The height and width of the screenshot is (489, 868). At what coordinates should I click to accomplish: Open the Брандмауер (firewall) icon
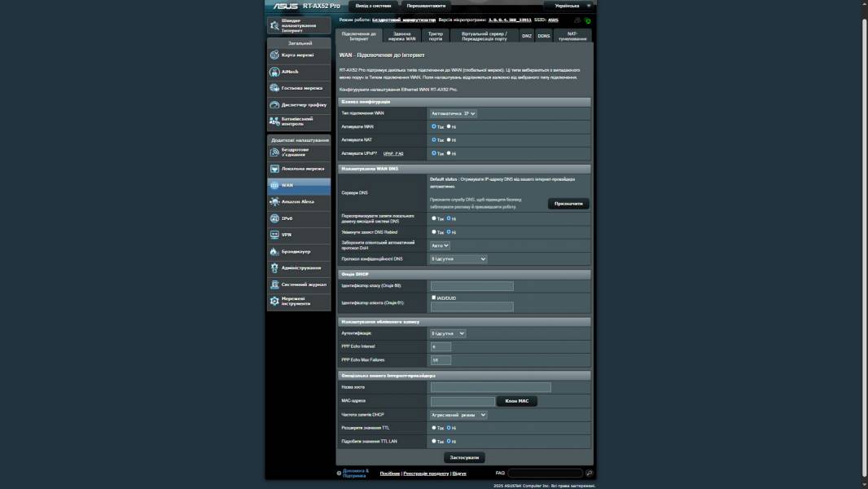(274, 252)
